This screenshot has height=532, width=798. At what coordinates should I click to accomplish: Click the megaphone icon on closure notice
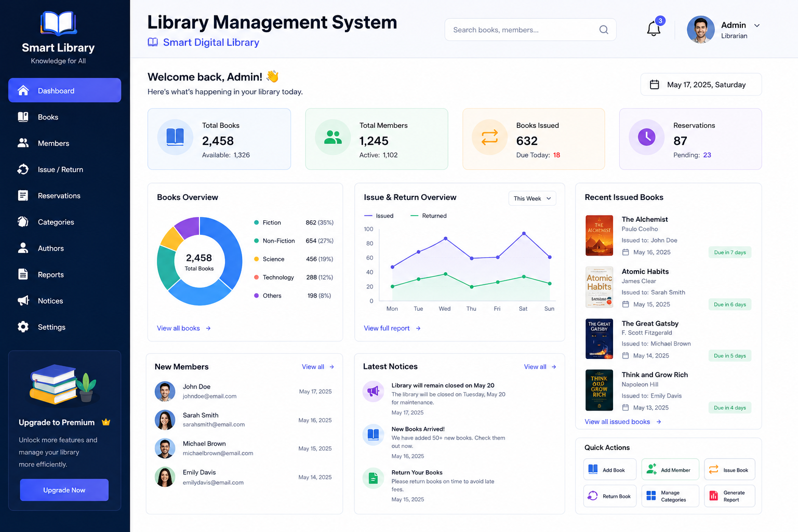(x=373, y=391)
